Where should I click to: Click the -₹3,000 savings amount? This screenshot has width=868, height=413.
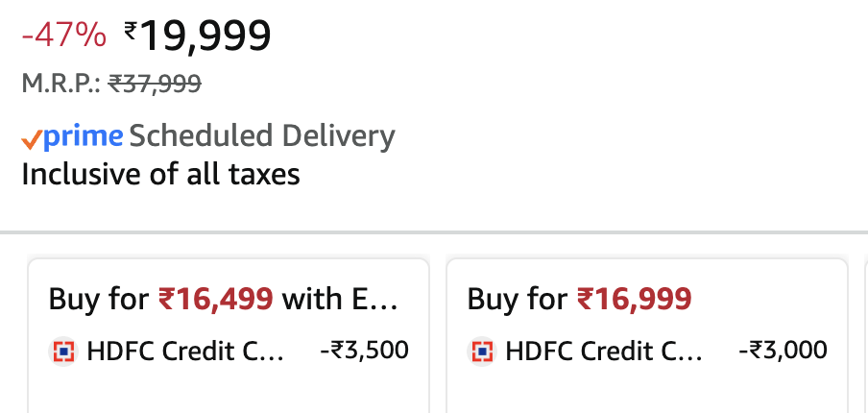pos(783,351)
